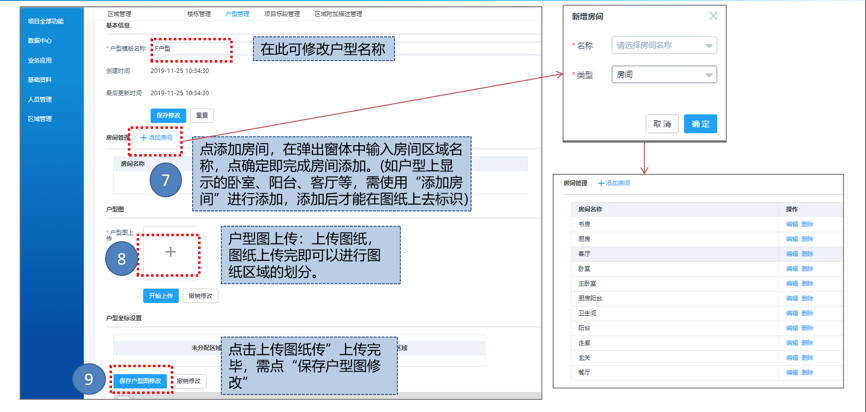Select the 卫生间 room name cell
The height and width of the screenshot is (412, 866).
click(x=676, y=313)
